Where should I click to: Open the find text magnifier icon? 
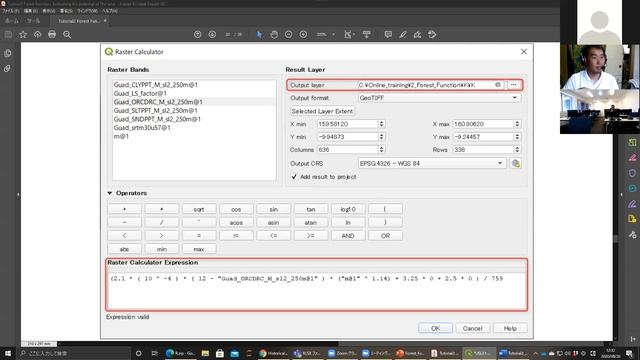pyautogui.click(x=67, y=35)
